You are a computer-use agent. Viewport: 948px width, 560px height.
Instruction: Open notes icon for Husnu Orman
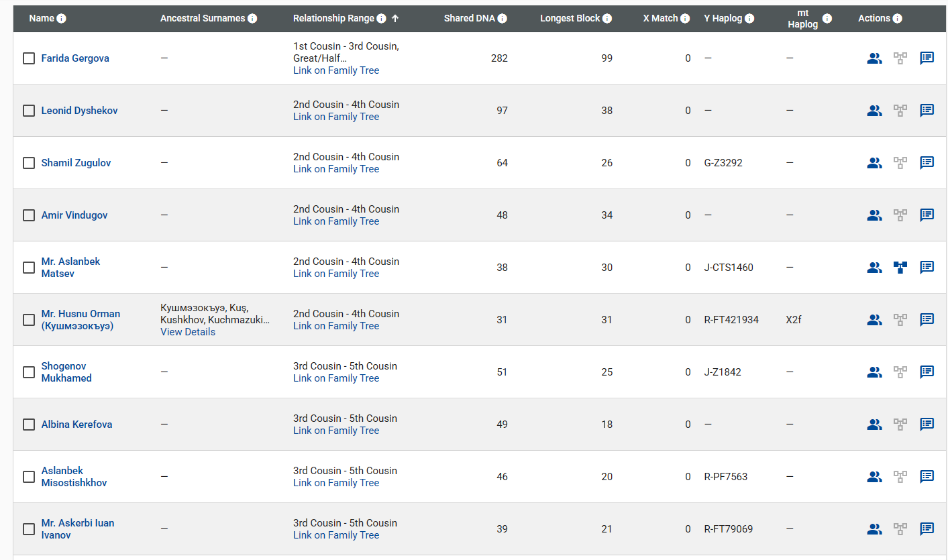(927, 320)
